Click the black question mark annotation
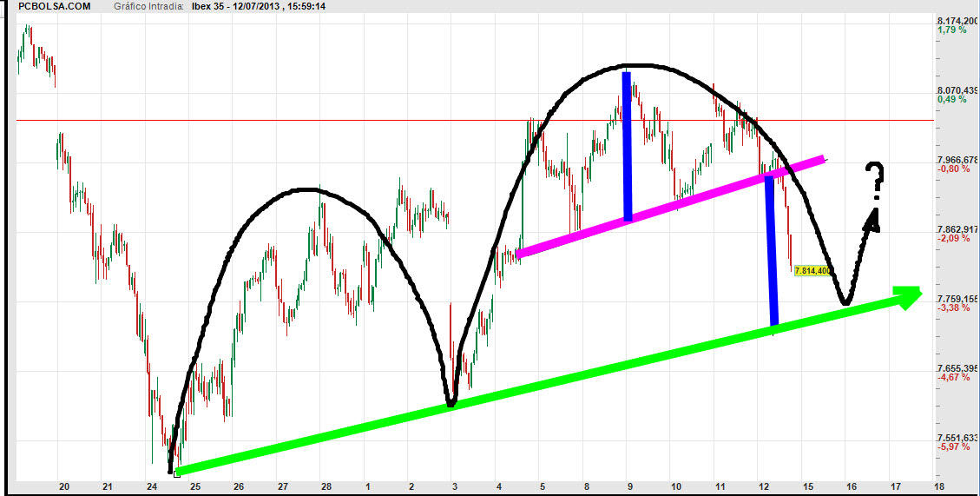Viewport: 980px width, 496px height. [878, 178]
